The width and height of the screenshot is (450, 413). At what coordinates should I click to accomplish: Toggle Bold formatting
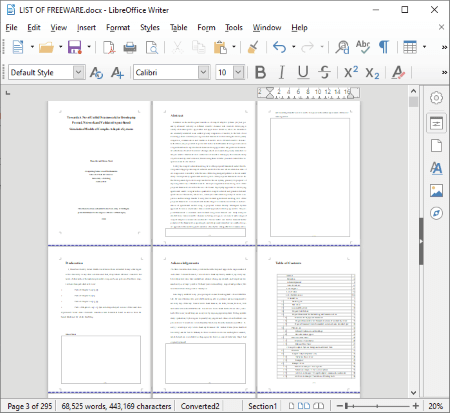(260, 72)
